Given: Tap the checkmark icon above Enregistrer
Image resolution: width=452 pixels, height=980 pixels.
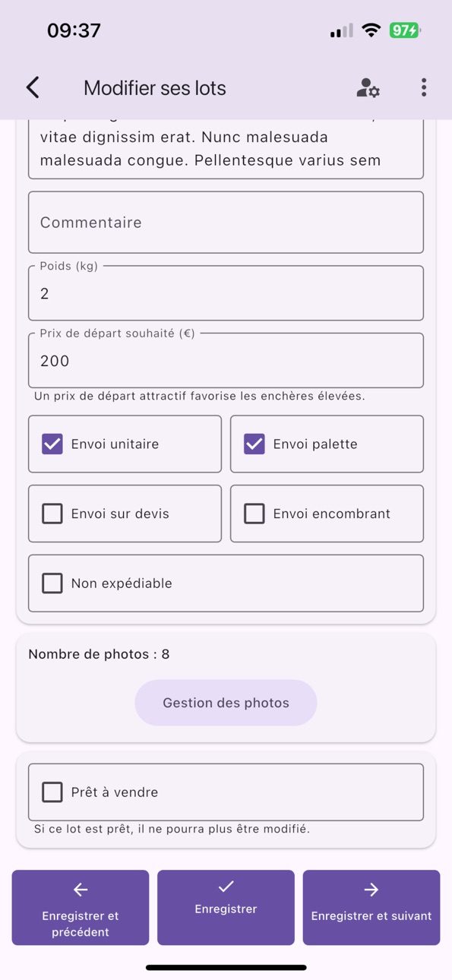Looking at the screenshot, I should coord(226,886).
